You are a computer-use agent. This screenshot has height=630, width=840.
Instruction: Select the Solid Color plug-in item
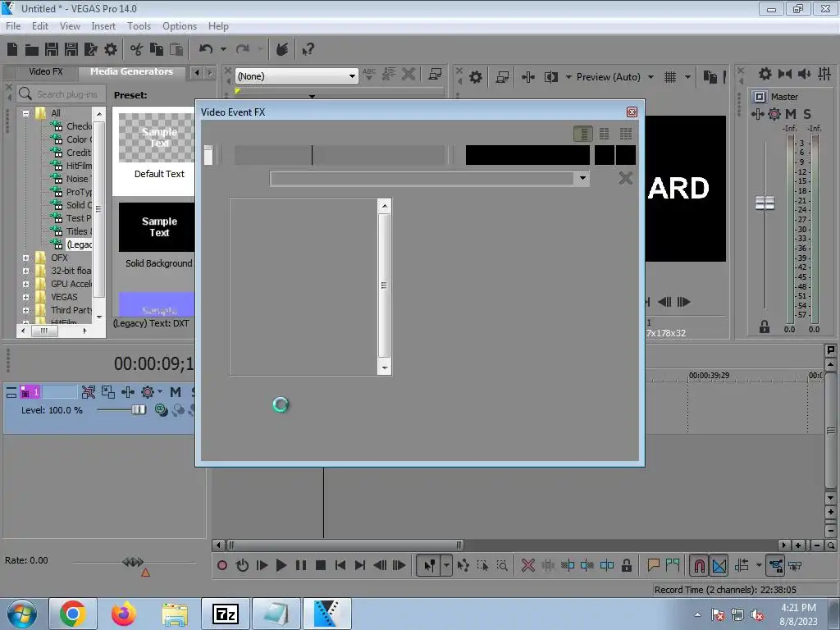[71, 204]
